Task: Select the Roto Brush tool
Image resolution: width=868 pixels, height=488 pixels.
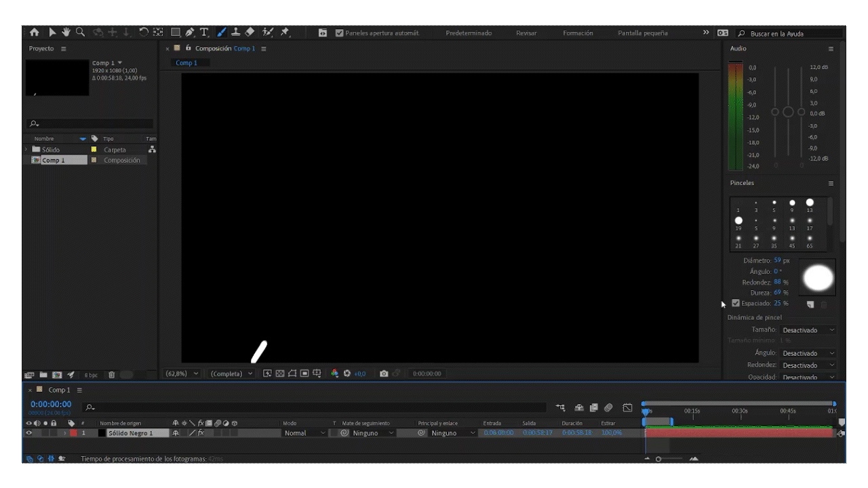Action: [x=269, y=32]
